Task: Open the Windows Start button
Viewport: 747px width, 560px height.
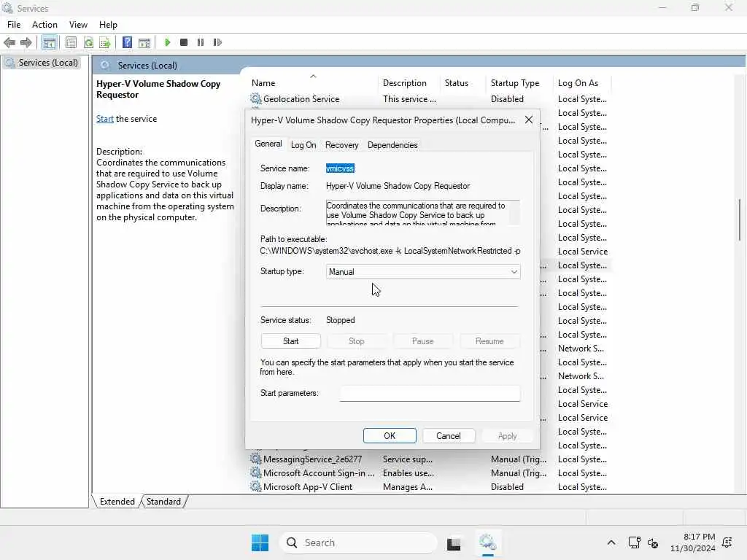Action: pyautogui.click(x=260, y=542)
